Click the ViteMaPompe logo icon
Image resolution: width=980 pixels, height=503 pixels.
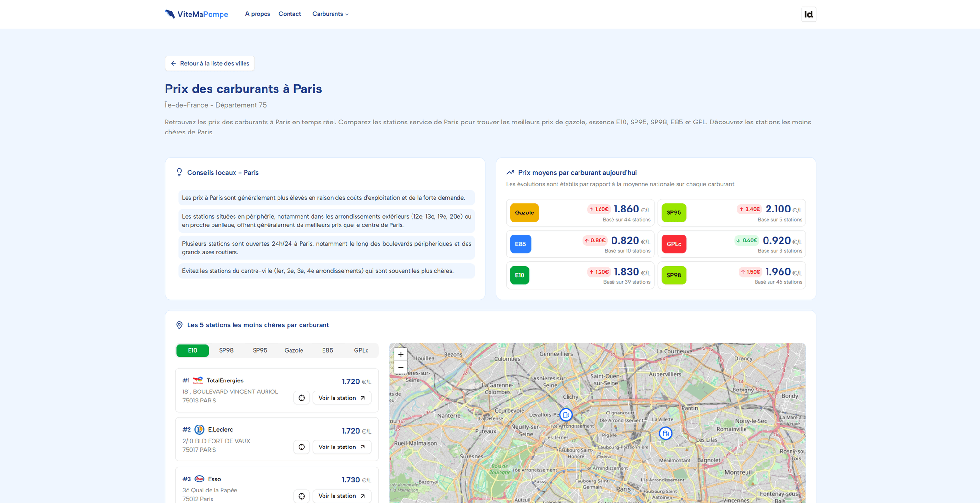pyautogui.click(x=170, y=14)
